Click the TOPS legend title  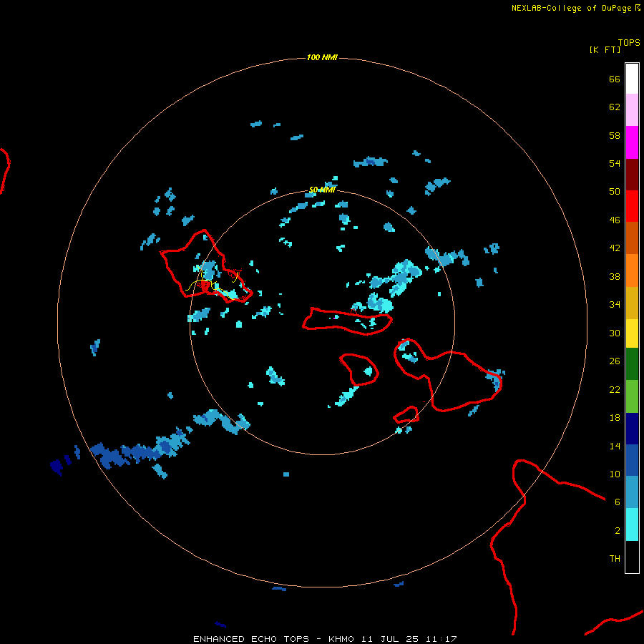click(629, 42)
